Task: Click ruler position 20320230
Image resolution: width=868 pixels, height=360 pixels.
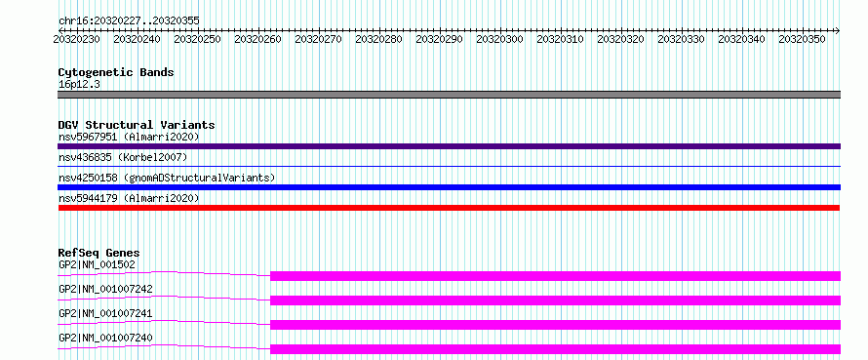Action: (77, 39)
